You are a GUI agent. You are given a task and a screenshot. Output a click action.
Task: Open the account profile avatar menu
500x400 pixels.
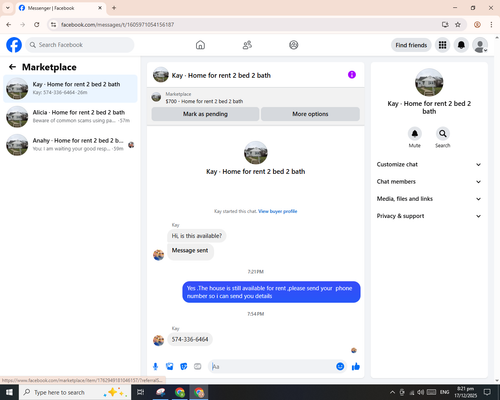tap(480, 45)
